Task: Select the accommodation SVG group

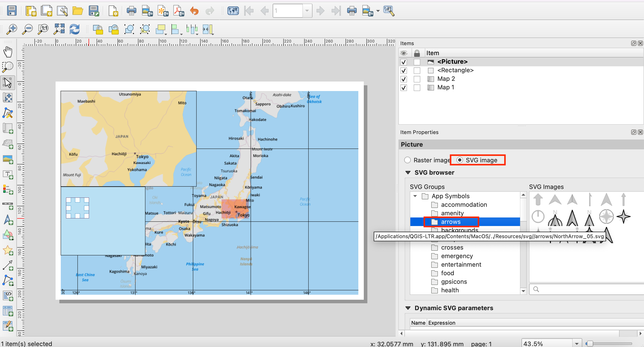Action: coord(464,205)
